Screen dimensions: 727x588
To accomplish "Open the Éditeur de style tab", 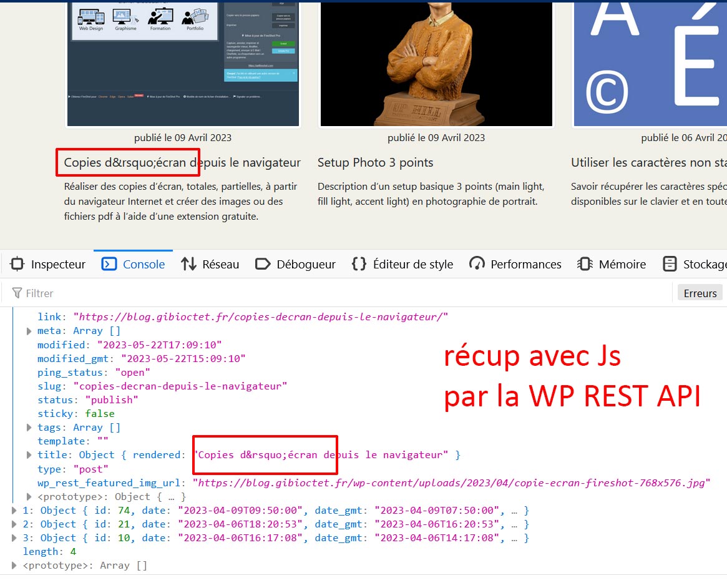I will pyautogui.click(x=403, y=264).
